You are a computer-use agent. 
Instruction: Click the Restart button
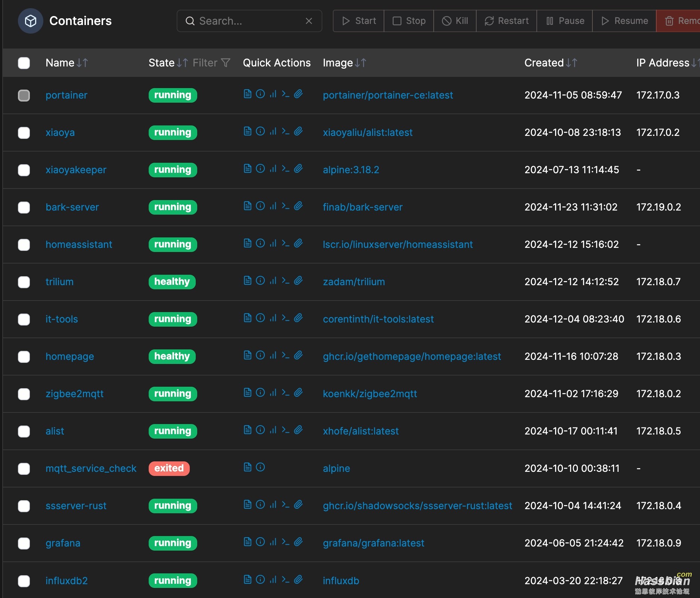click(507, 21)
